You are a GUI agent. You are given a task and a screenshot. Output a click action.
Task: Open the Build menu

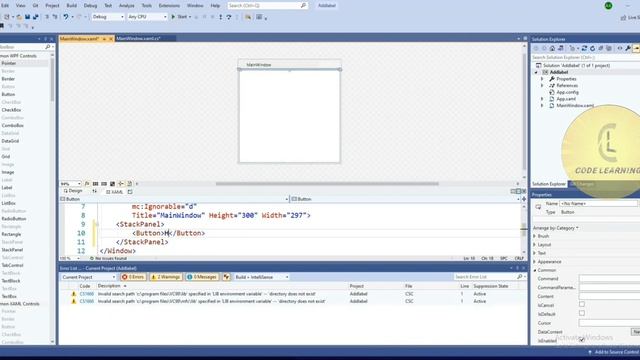coord(71,6)
